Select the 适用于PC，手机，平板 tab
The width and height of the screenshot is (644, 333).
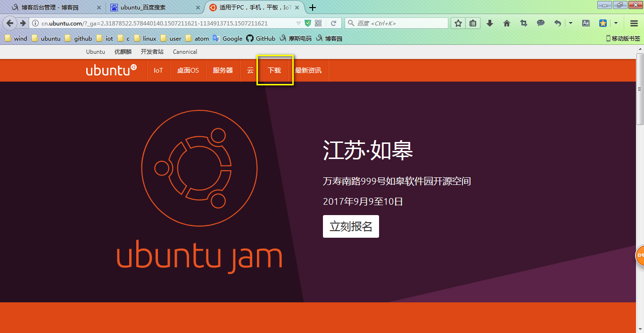(x=255, y=8)
